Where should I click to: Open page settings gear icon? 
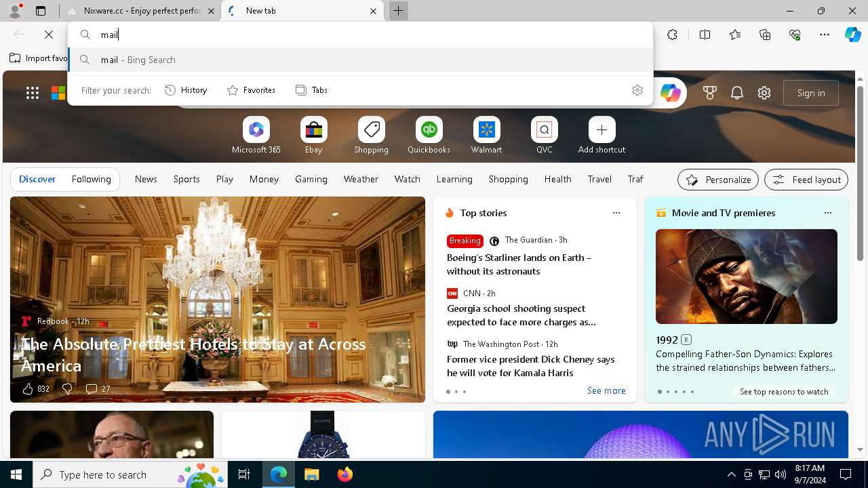[x=764, y=93]
